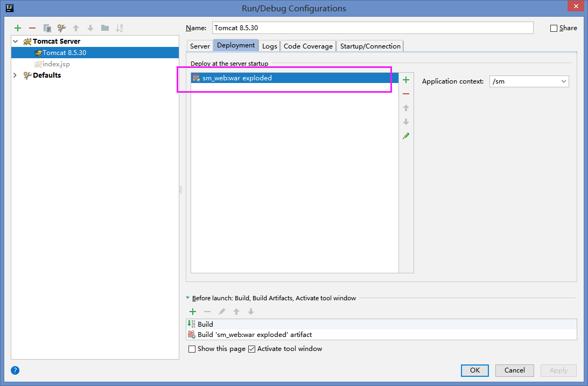The image size is (588, 386).
Task: Toggle Show this page checkbox
Action: [x=192, y=349]
